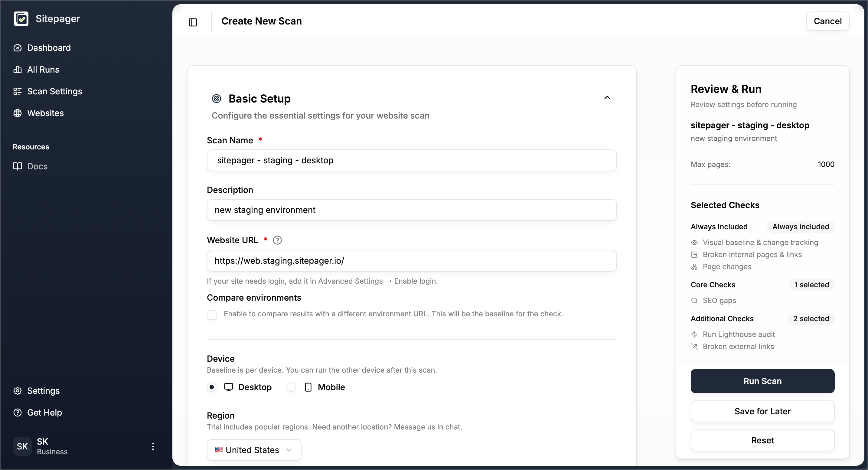
Task: Click the Run Scan button
Action: [762, 381]
